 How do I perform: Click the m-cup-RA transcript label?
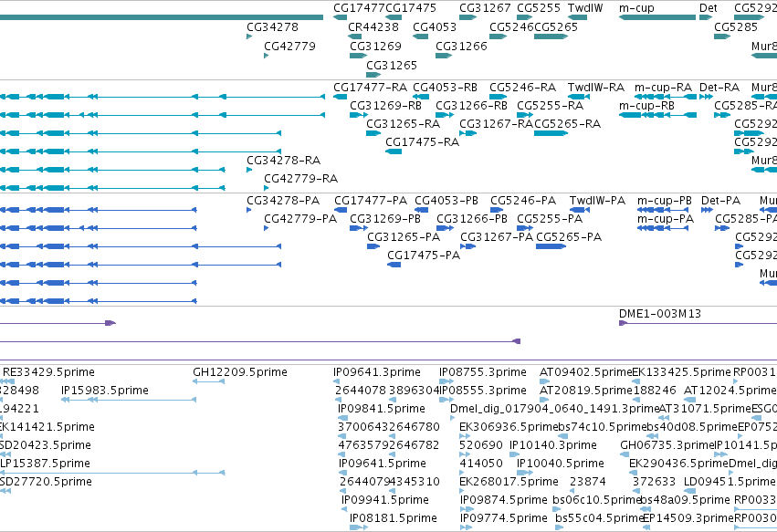point(663,88)
